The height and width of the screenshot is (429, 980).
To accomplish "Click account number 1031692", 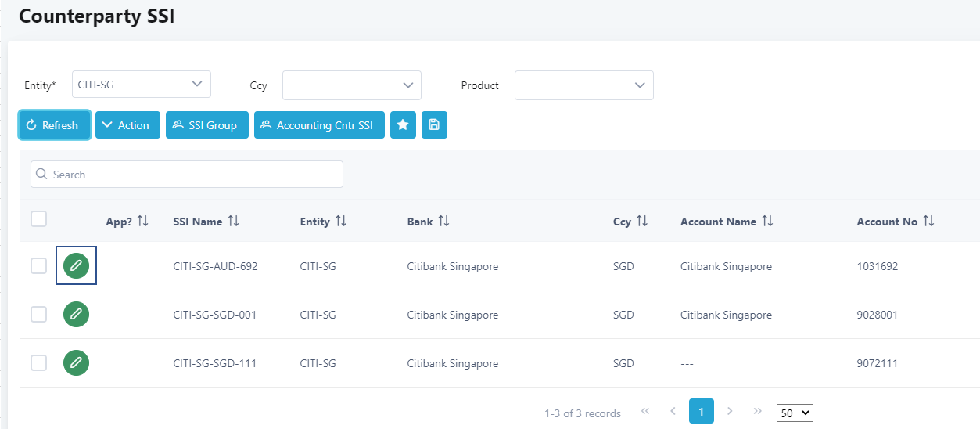I will click(x=878, y=266).
